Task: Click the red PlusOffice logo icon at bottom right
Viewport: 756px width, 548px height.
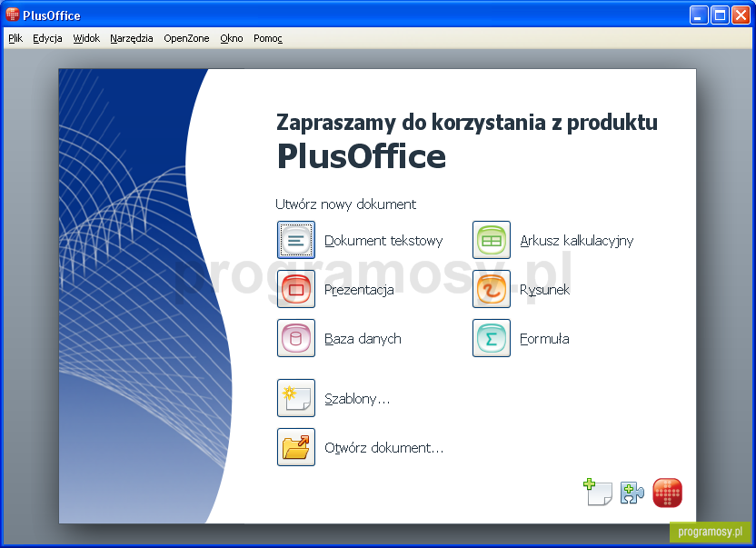Action: coord(667,493)
